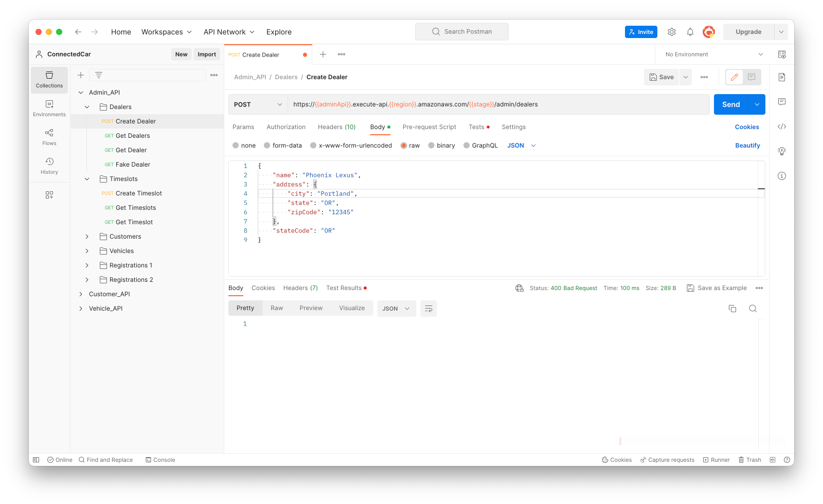The image size is (823, 504).
Task: Open the documentation icon in right sidebar
Action: [782, 77]
